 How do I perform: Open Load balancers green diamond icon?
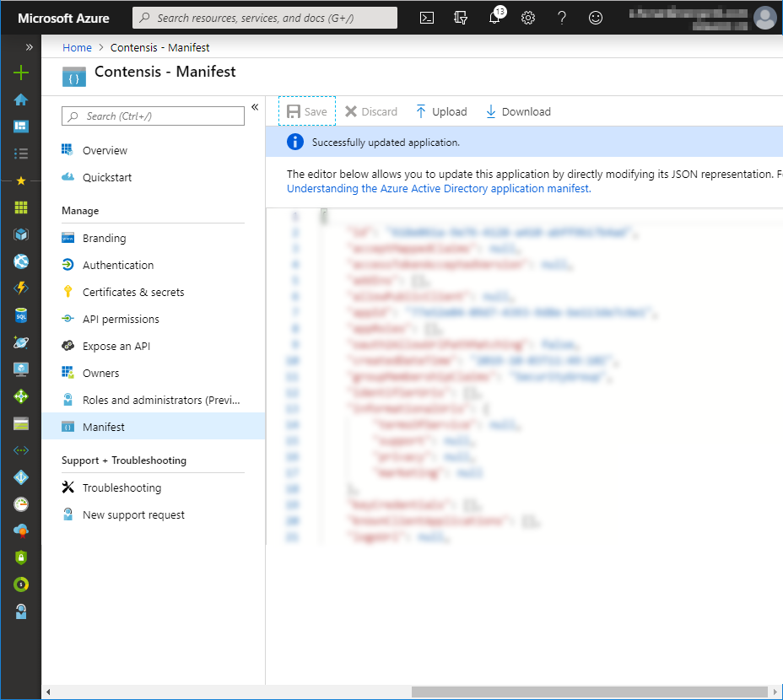click(21, 396)
